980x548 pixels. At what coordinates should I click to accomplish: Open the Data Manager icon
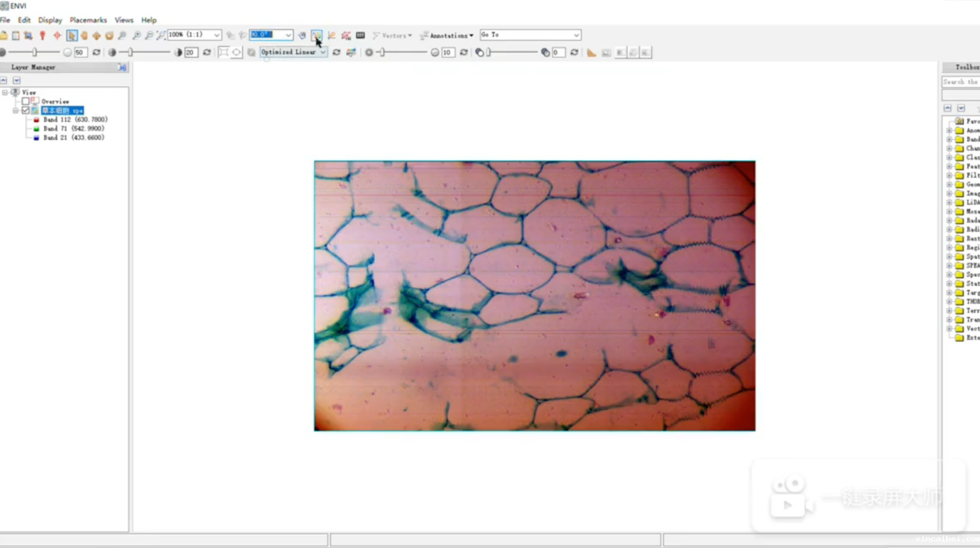[16, 35]
